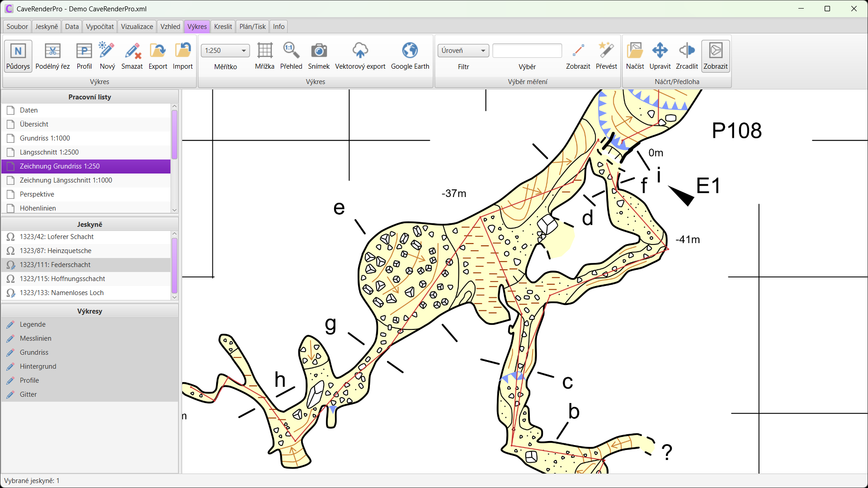Toggle Zobrazit in Náčrt/Předloha group

[x=715, y=56]
